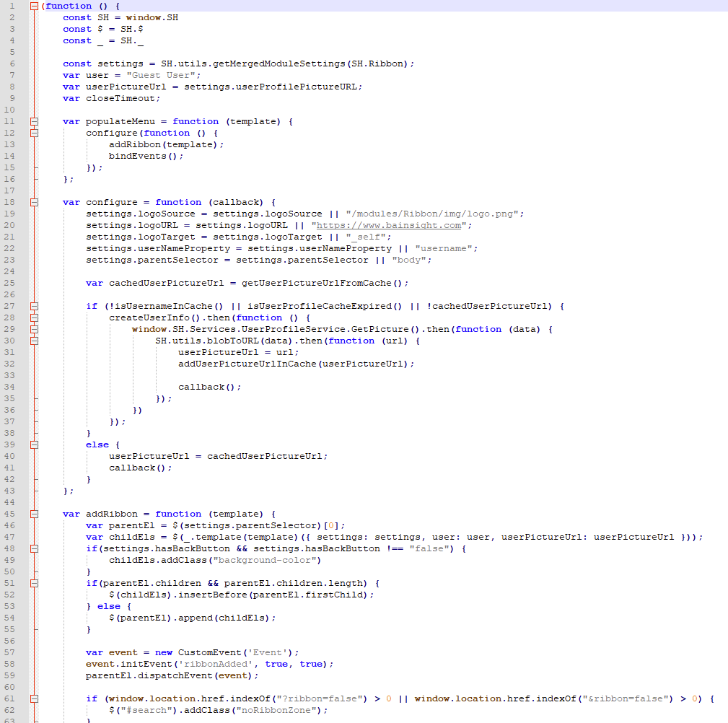
Task: Fold the configure function on line 18
Action: pos(34,202)
